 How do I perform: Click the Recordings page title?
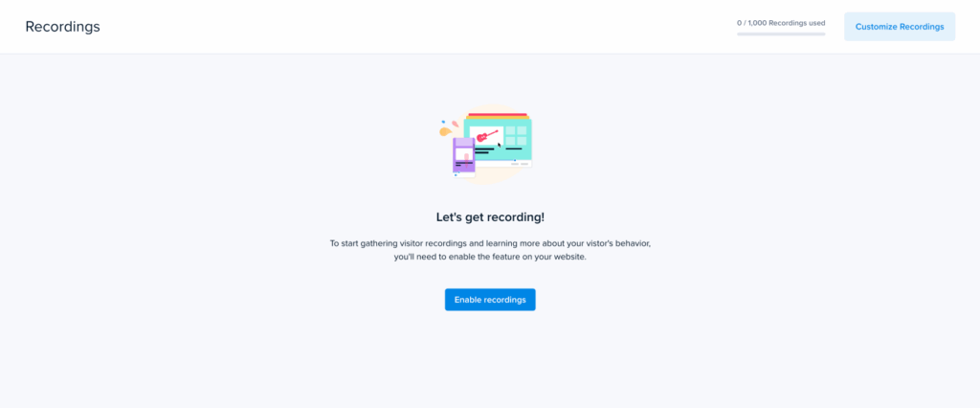(x=62, y=27)
